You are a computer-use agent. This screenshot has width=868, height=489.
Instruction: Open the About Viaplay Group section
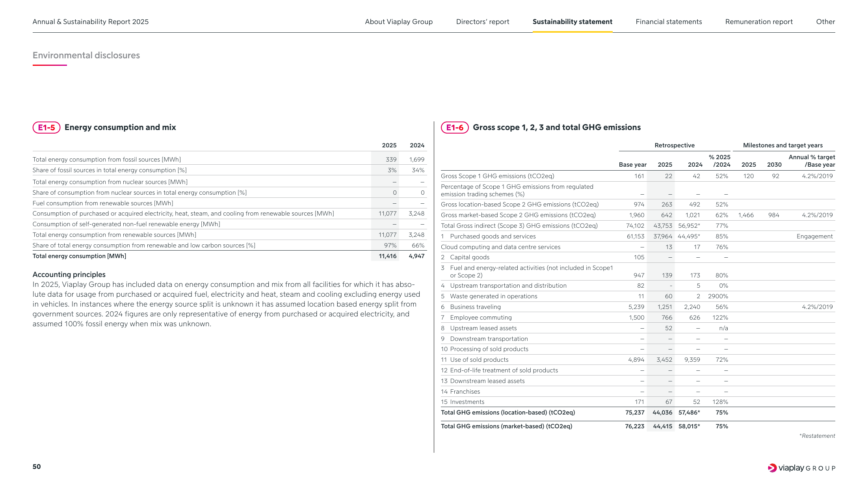(398, 22)
